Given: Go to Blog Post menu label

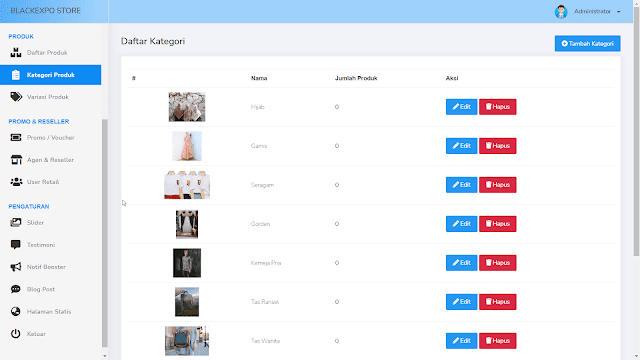Looking at the screenshot, I should tap(41, 289).
